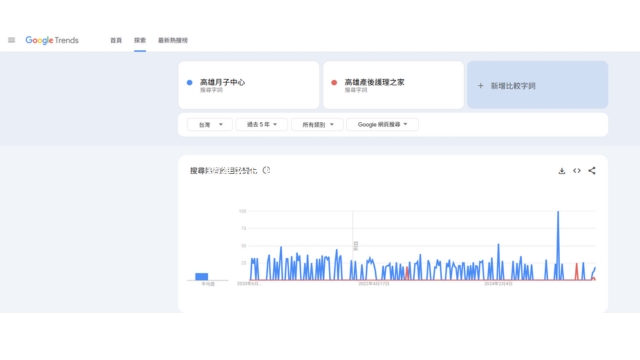Open the 最新熱搜榜 trending tab

[173, 40]
